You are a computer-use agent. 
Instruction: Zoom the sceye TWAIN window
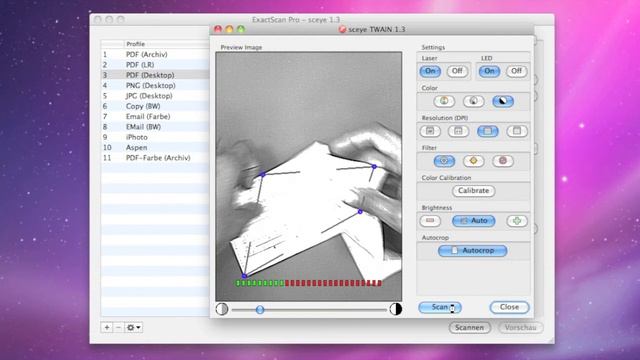[241, 29]
